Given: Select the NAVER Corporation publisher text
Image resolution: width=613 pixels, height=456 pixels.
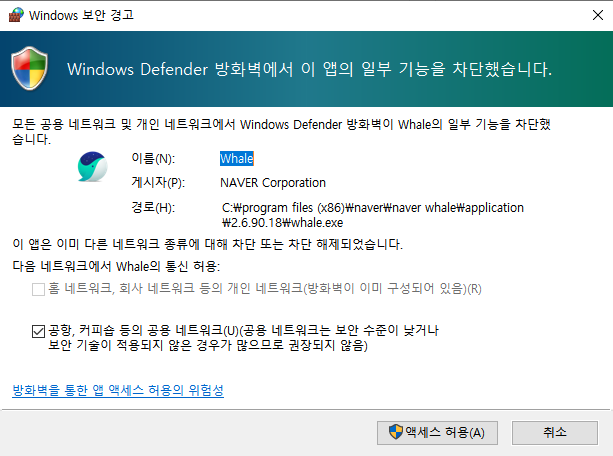Looking at the screenshot, I should (x=273, y=183).
